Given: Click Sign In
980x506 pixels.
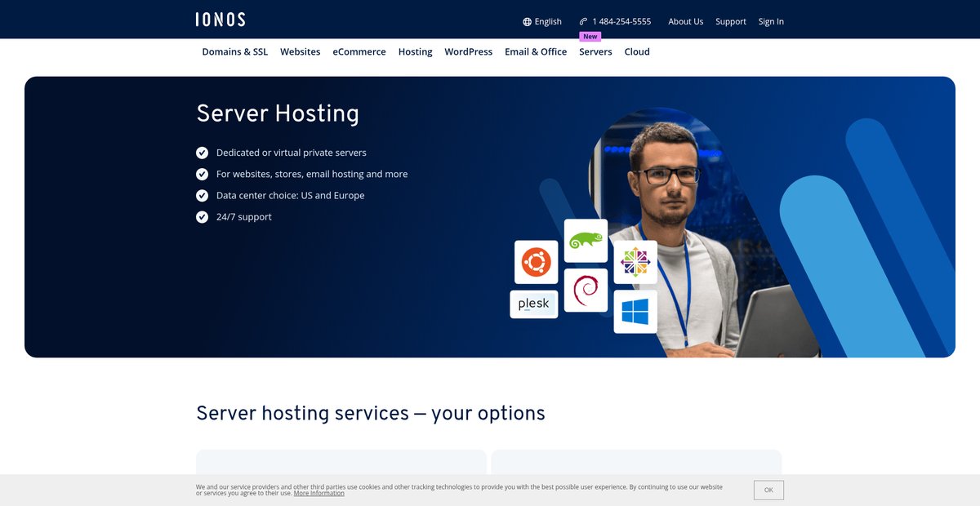Looking at the screenshot, I should point(771,22).
